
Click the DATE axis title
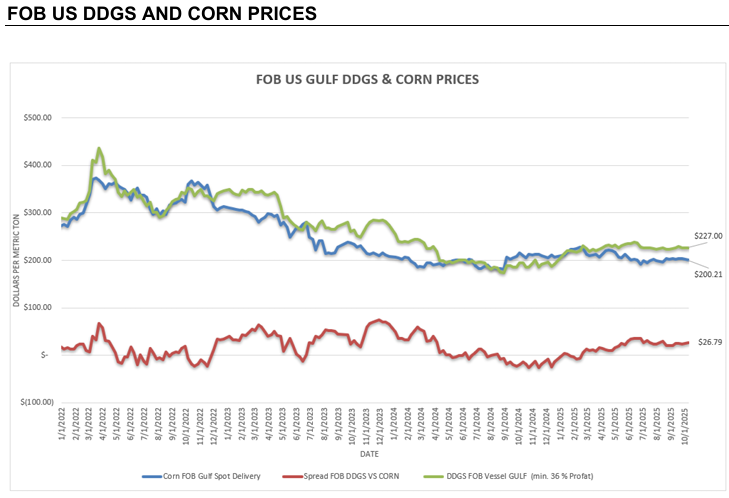coord(371,284)
